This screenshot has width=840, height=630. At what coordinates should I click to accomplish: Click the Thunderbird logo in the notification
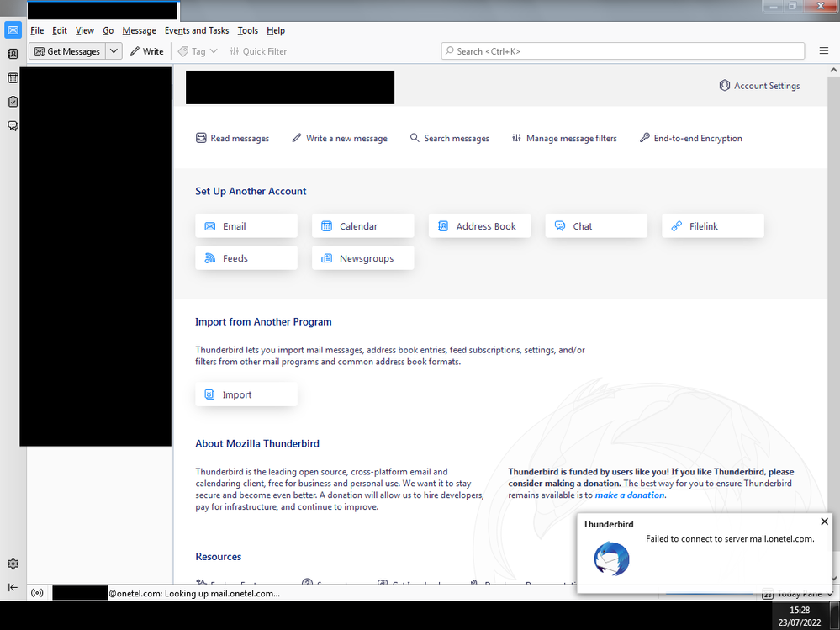click(612, 559)
